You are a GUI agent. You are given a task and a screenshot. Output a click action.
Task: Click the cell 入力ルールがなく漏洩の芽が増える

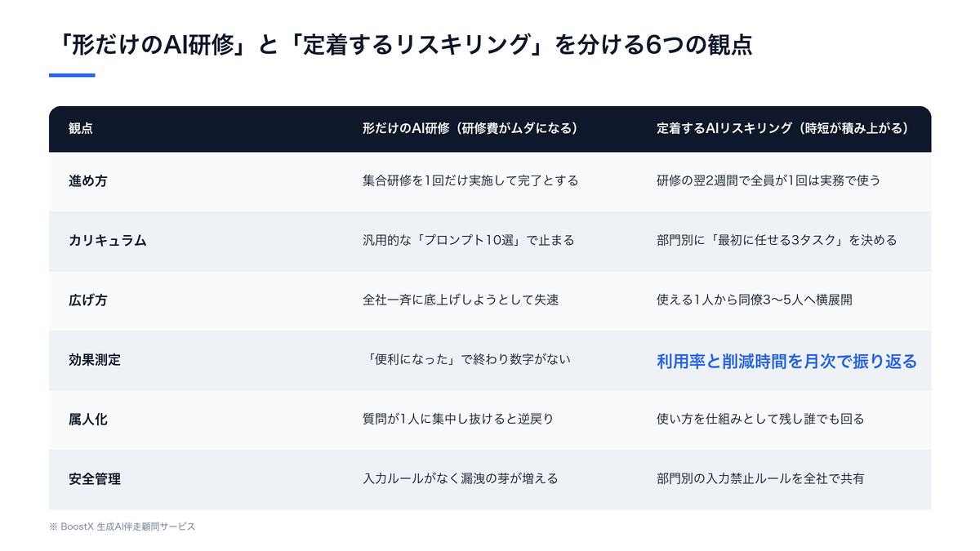(461, 479)
